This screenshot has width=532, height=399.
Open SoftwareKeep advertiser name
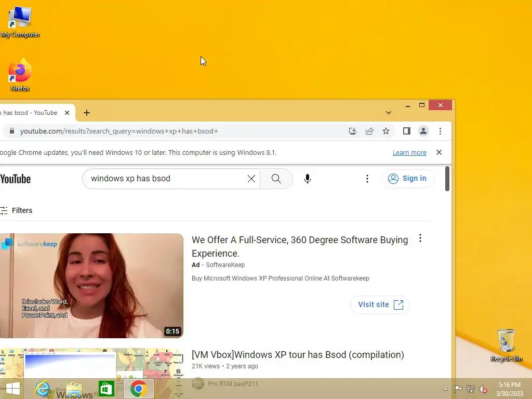(225, 264)
